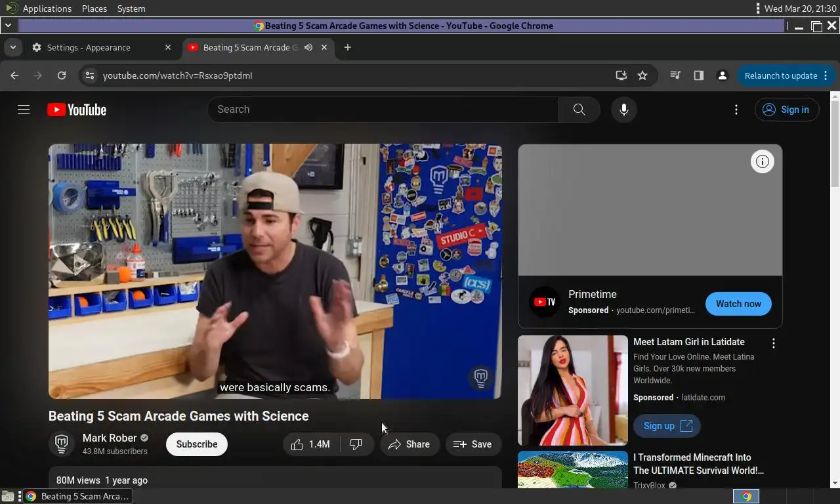Screen dimensions: 840x504
Task: Mute the tab using the speaker icon
Action: point(308,47)
